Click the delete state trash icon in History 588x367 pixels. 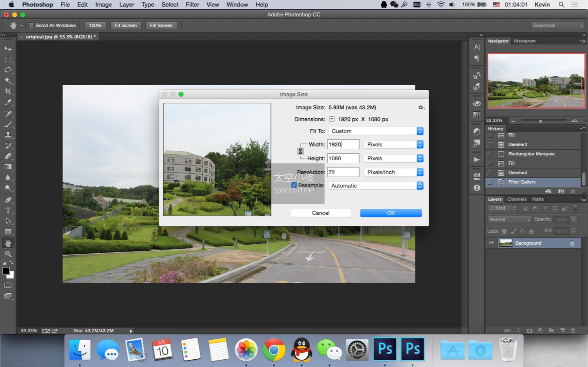572,191
